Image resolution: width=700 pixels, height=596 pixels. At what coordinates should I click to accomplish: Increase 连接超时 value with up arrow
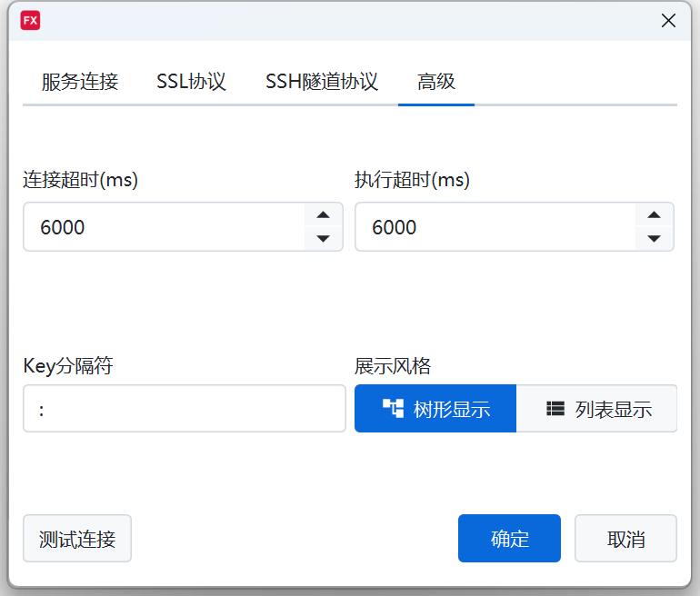[322, 215]
